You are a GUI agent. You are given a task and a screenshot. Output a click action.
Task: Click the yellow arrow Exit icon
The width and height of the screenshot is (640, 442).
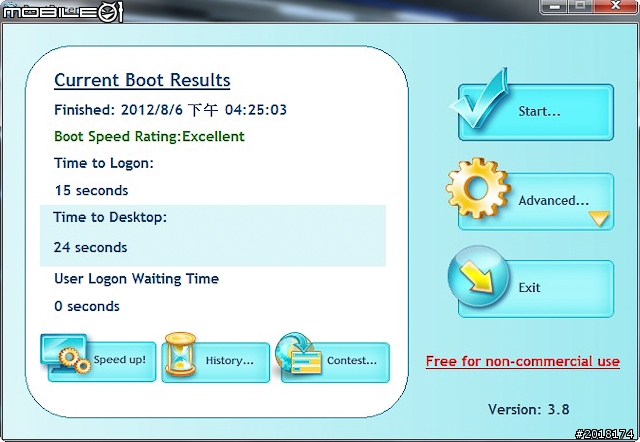(478, 276)
